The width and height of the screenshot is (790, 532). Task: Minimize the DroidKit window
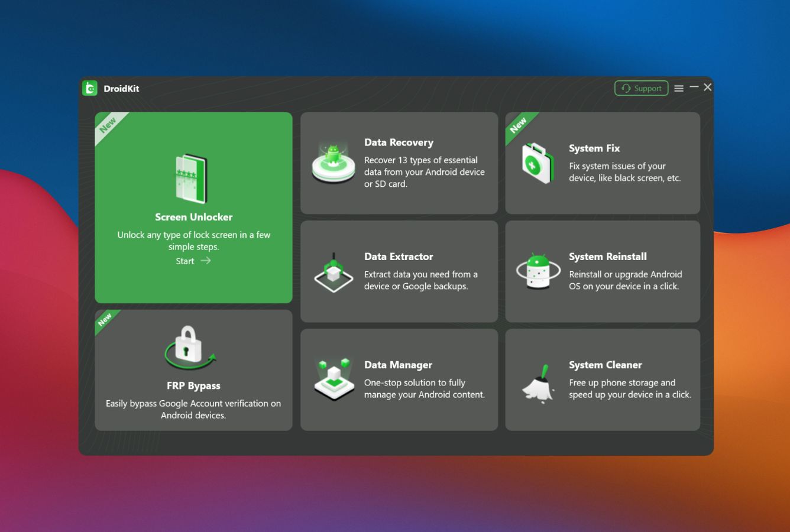point(694,87)
